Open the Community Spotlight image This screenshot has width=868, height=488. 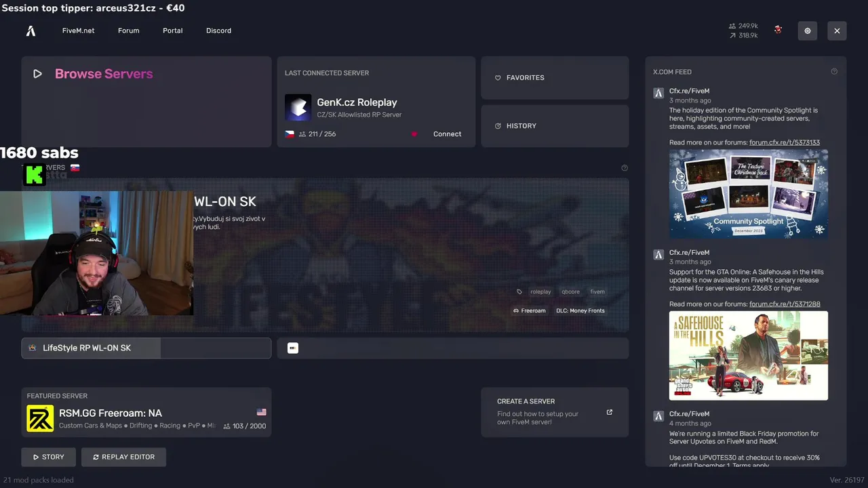(x=749, y=194)
